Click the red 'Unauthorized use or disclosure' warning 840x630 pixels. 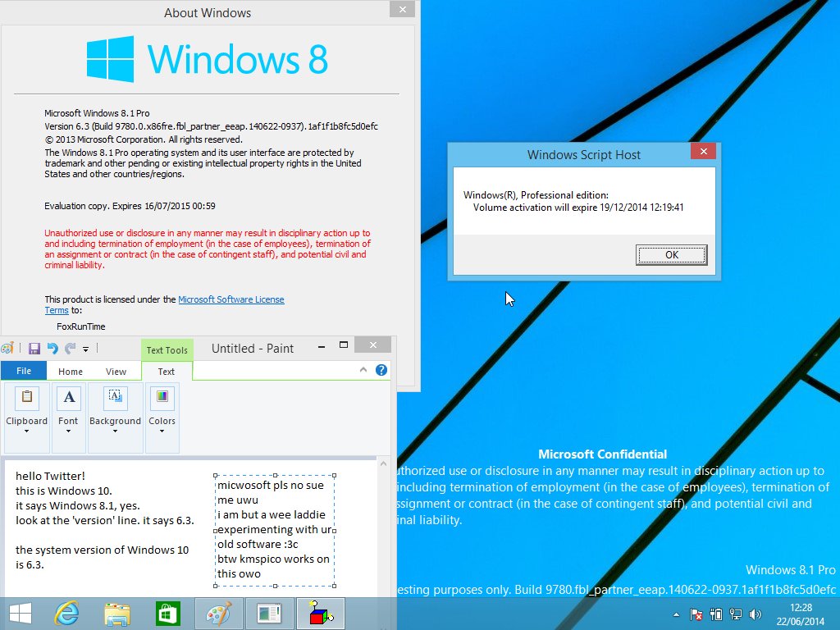pos(208,249)
